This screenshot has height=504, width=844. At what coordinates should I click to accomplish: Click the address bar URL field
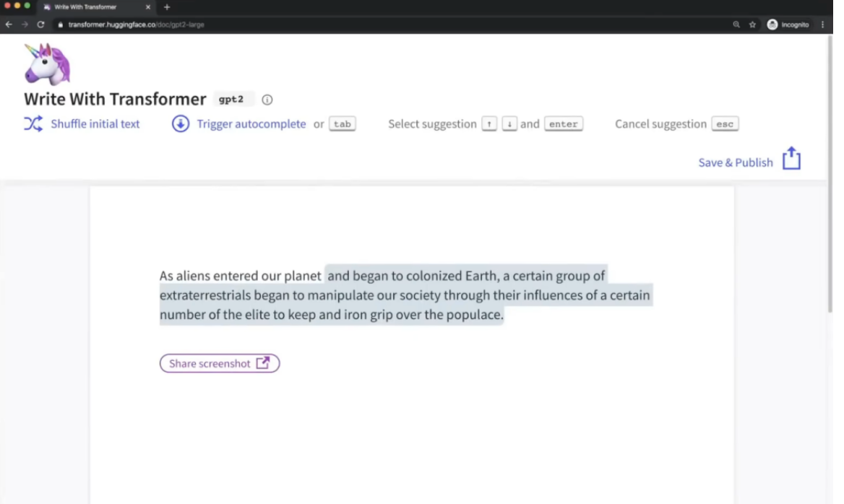point(289,25)
